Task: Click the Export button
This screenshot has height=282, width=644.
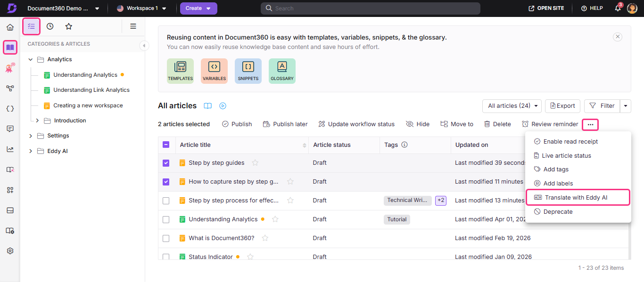Action: coord(562,106)
